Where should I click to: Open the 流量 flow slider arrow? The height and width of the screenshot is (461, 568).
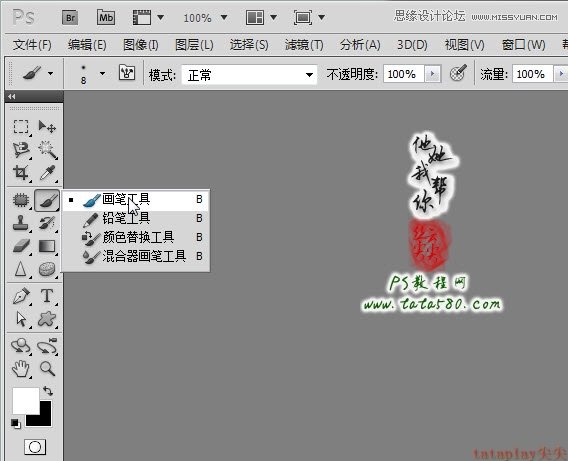tap(560, 74)
